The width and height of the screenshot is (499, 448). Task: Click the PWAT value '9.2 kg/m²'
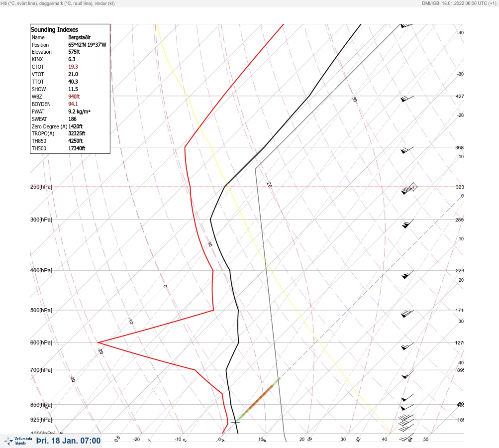pos(79,112)
